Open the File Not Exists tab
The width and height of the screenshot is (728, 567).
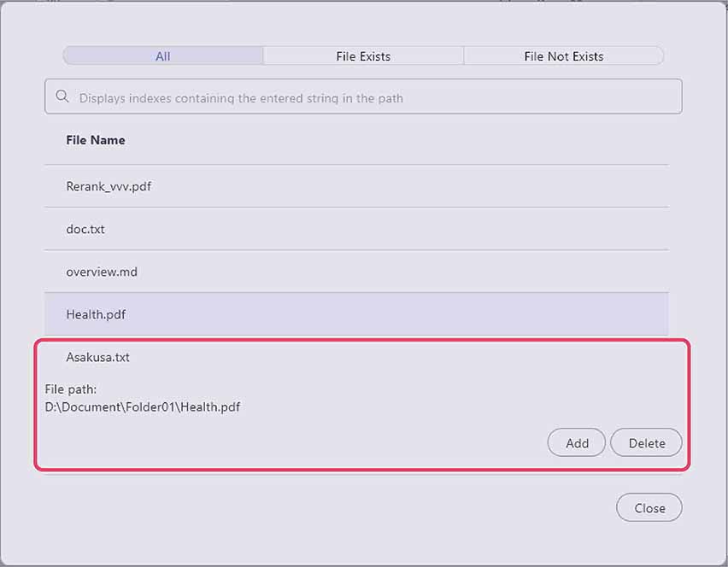(563, 56)
